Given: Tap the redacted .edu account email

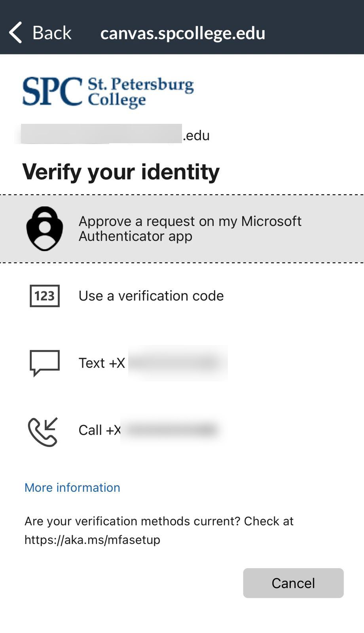Looking at the screenshot, I should [x=116, y=135].
